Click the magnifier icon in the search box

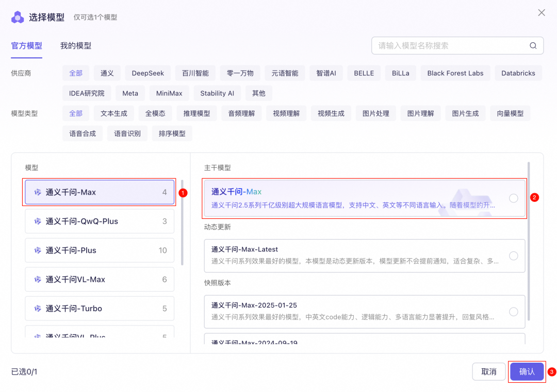click(x=533, y=45)
